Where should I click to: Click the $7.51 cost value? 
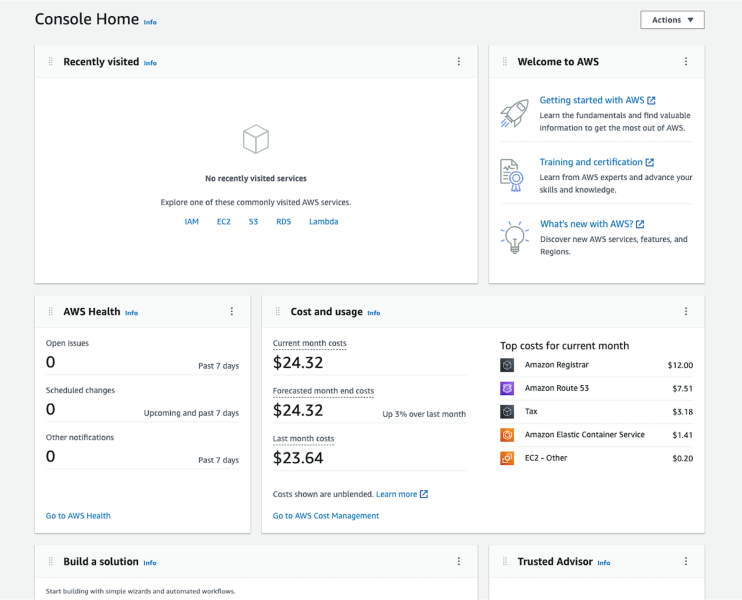[x=682, y=388]
